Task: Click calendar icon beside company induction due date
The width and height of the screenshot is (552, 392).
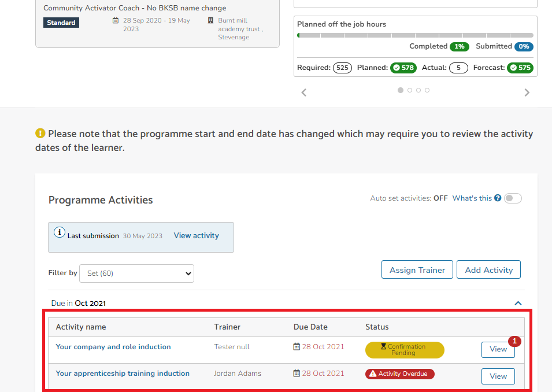Action: pos(297,347)
